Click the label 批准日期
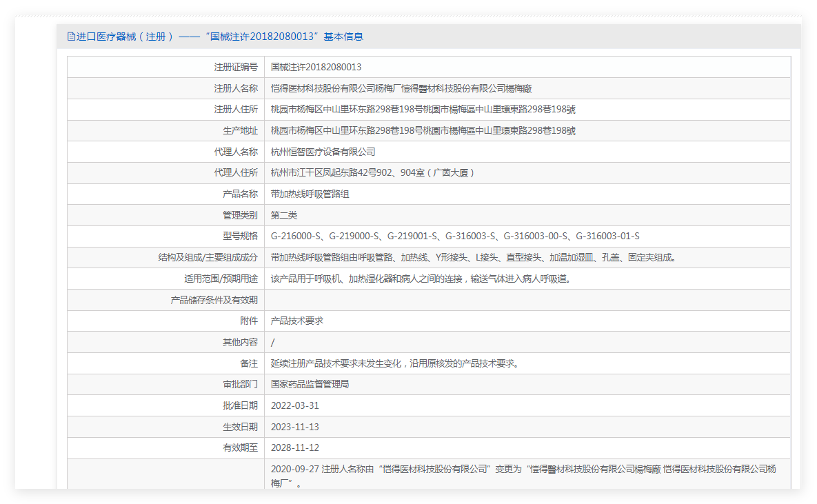The height and width of the screenshot is (504, 817). 240,406
